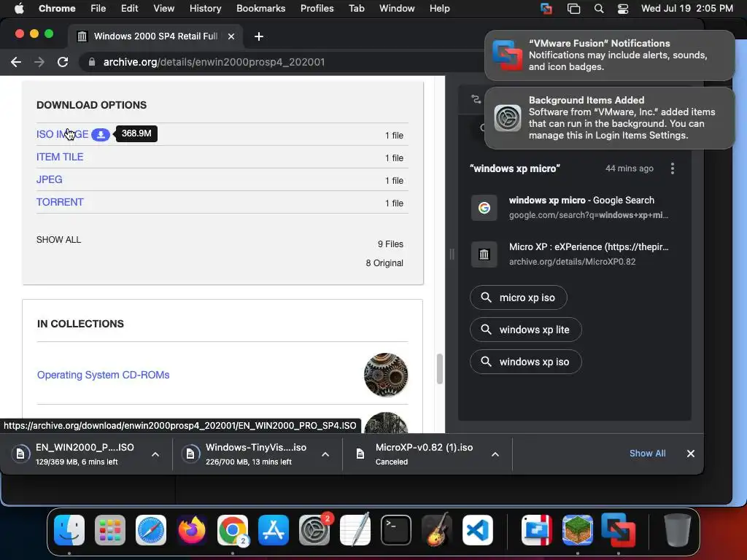Launch GarageBand from the dock
747x560 pixels.
(x=437, y=530)
